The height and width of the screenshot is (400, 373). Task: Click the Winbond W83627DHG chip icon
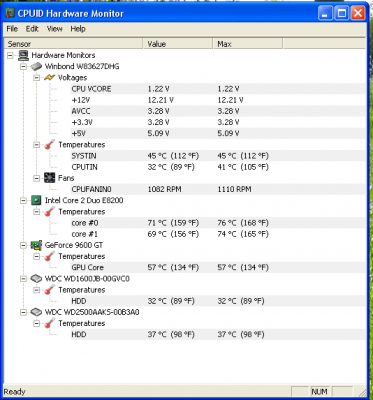36,66
